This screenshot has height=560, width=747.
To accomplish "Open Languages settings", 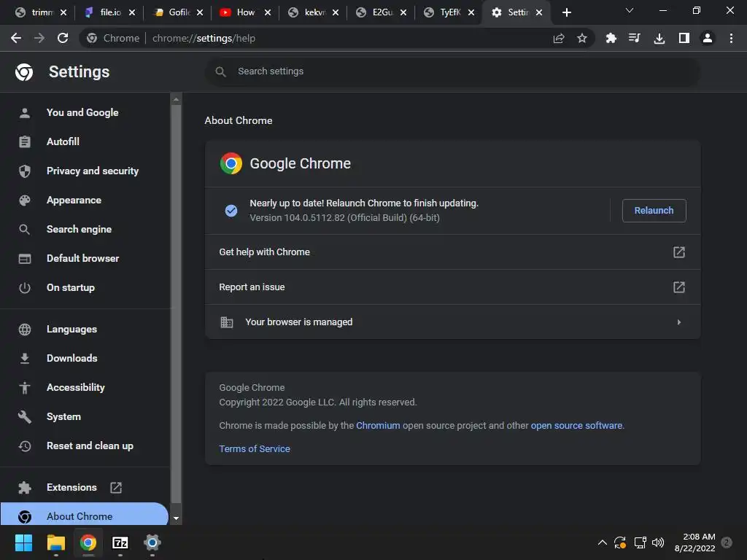I will click(71, 329).
